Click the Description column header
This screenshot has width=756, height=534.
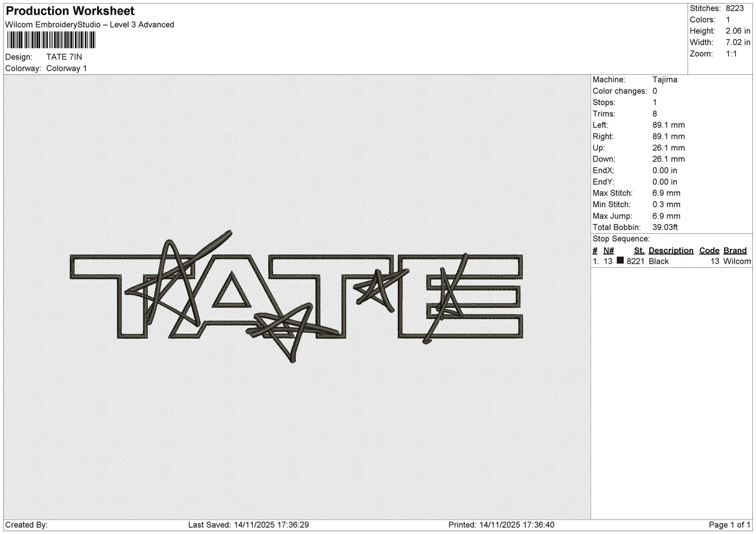(x=671, y=251)
